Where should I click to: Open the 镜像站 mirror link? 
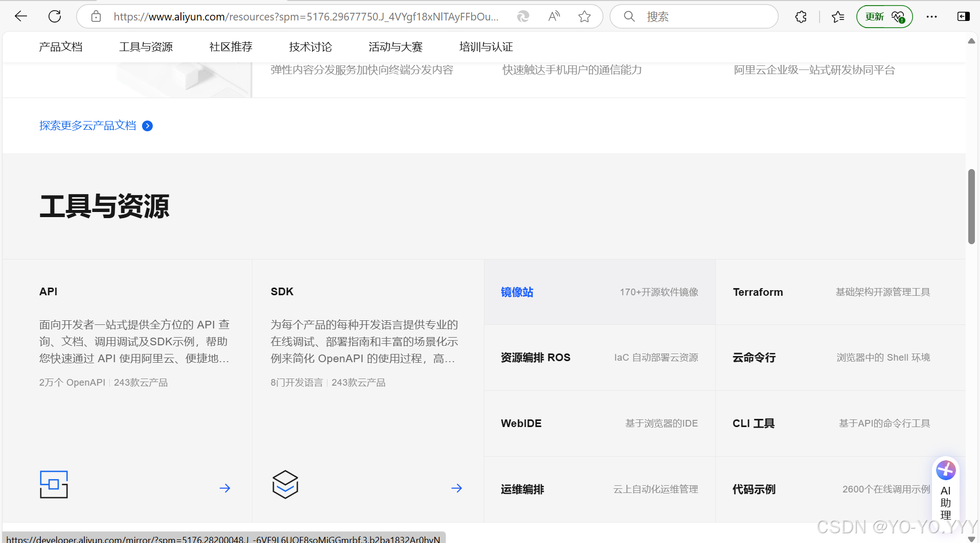(517, 292)
